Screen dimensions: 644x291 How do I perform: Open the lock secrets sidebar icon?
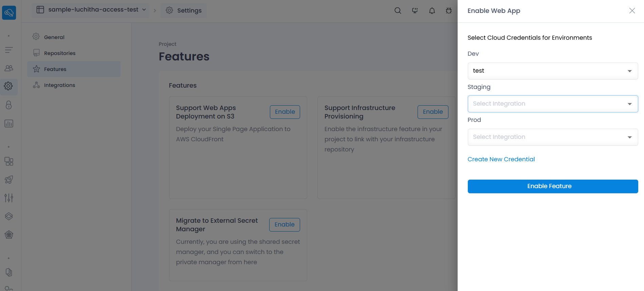9,105
